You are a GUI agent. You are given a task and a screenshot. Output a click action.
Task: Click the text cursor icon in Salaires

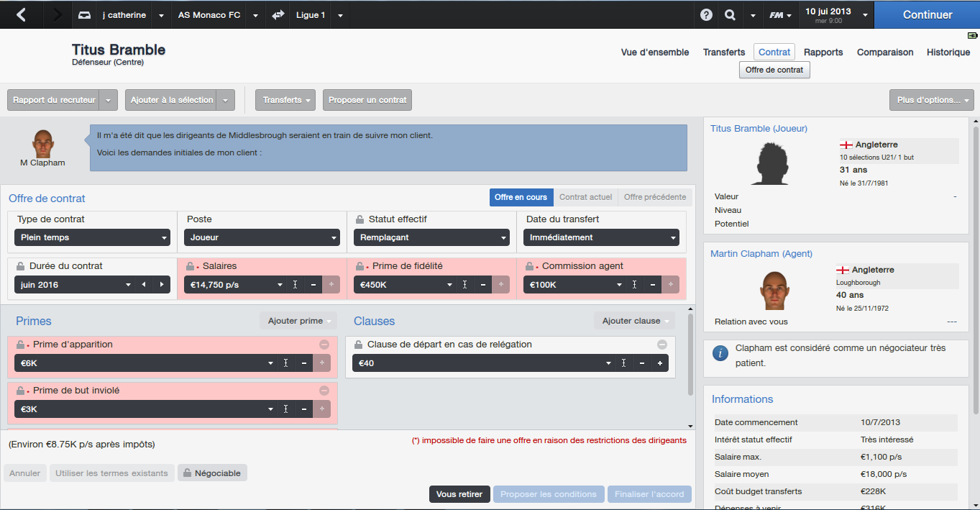point(296,285)
